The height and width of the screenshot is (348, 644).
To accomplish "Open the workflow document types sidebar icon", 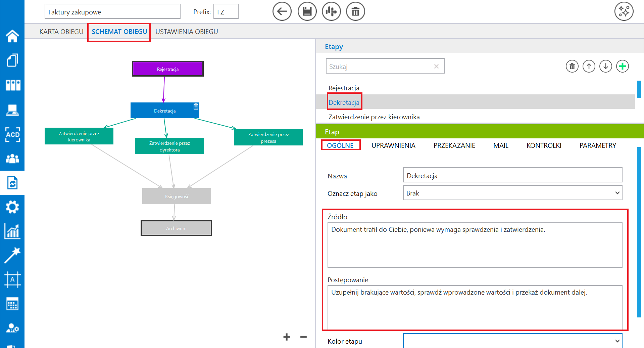I will point(12,183).
